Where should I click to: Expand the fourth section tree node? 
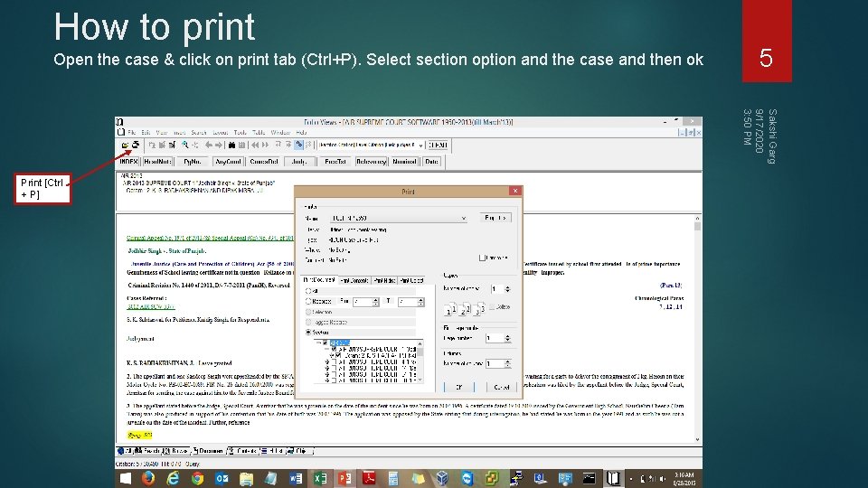tap(326, 361)
